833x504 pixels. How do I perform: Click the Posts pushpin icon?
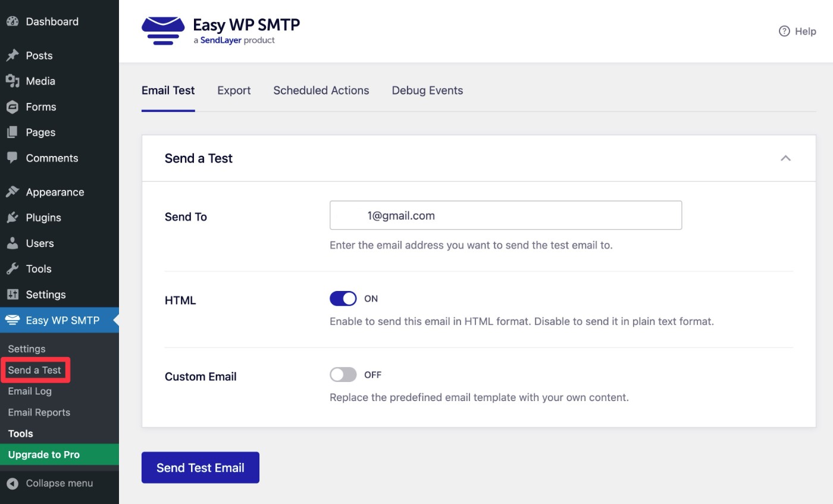[12, 55]
